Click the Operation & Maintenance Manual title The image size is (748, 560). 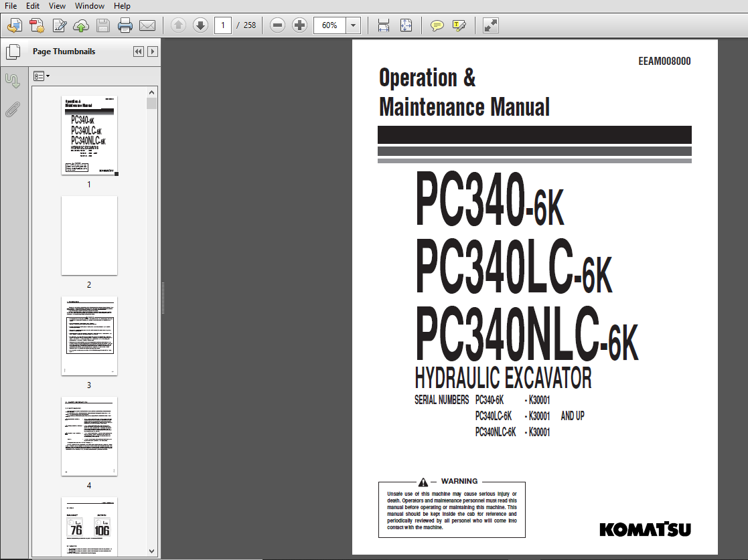pos(464,92)
